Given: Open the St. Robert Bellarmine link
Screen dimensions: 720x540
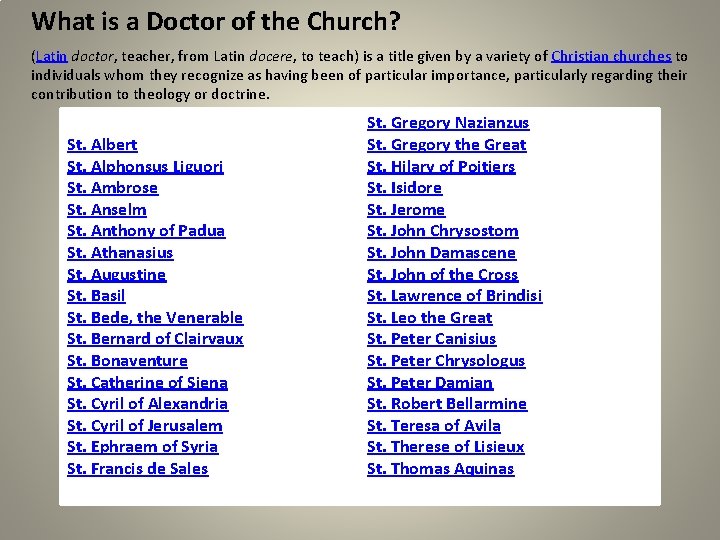Looking at the screenshot, I should [x=447, y=404].
